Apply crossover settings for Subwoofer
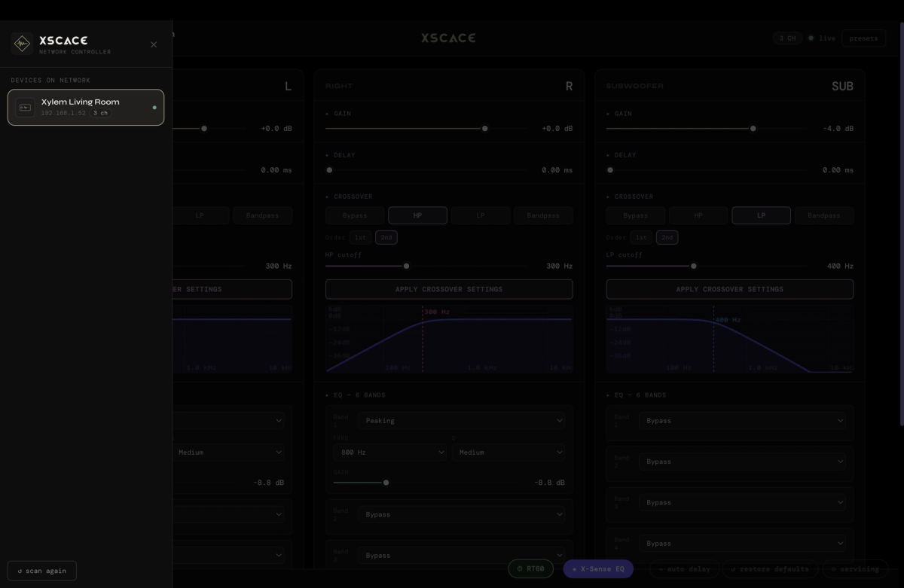Image resolution: width=904 pixels, height=588 pixels. [730, 289]
